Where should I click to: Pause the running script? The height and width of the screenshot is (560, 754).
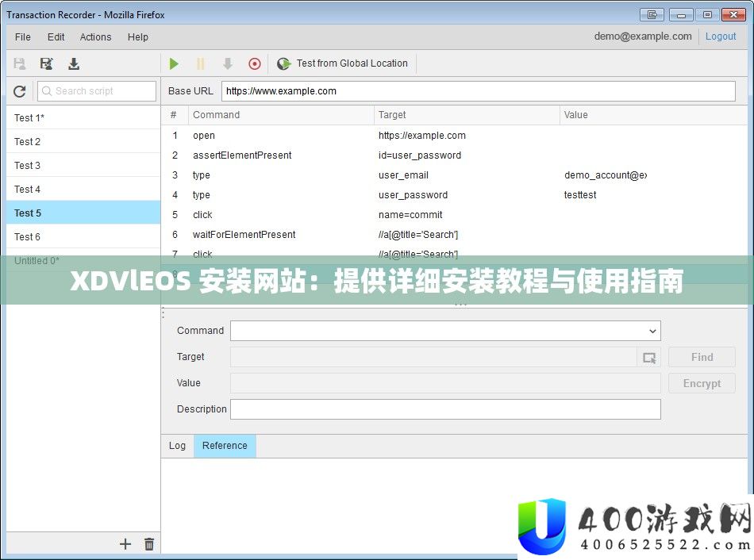tap(201, 63)
